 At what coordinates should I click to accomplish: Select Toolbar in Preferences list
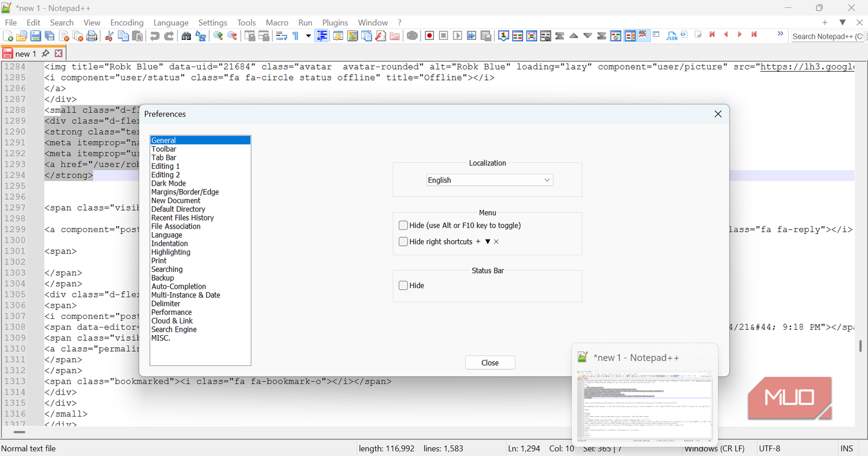tap(164, 149)
